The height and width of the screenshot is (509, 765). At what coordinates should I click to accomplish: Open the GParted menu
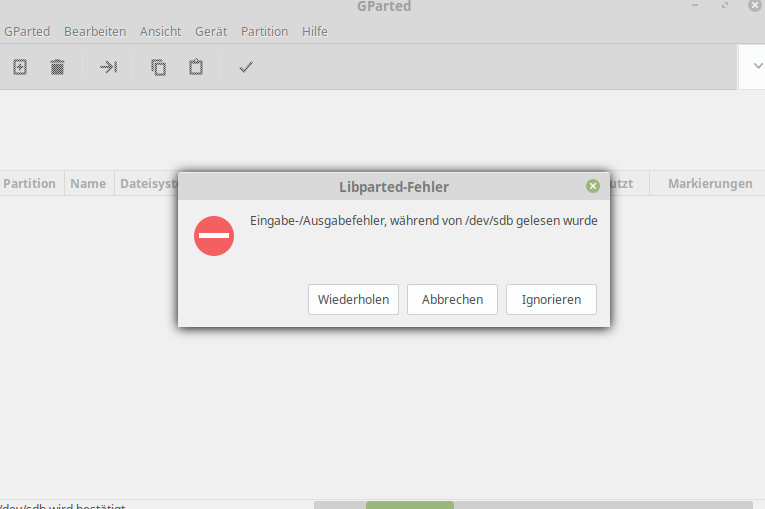27,32
